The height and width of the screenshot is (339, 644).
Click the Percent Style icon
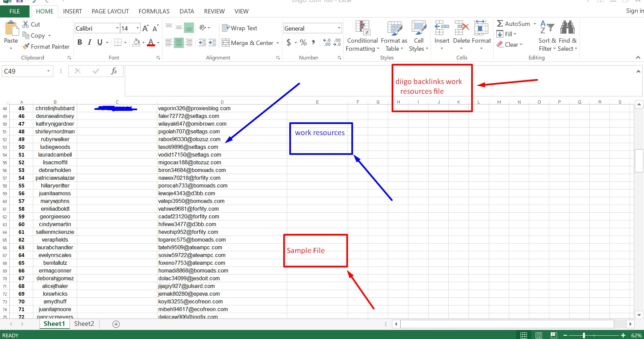coord(303,43)
